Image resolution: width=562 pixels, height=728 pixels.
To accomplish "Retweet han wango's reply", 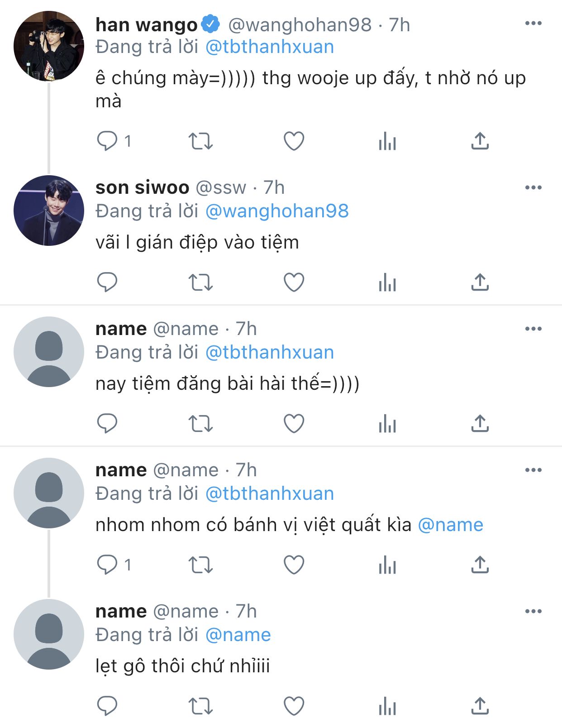I will point(200,141).
